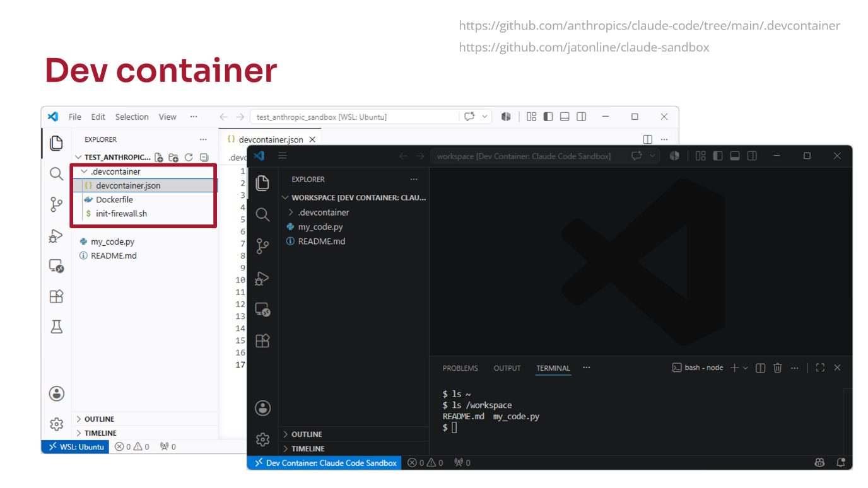Refresh the Explorer in the light window
The width and height of the screenshot is (868, 488).
point(189,158)
